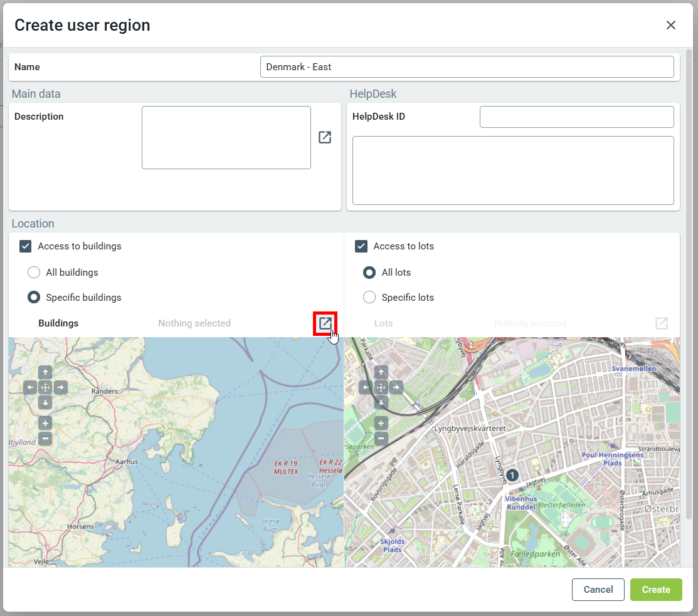This screenshot has height=616, width=698.
Task: Zoom in on the buildings map
Action: pyautogui.click(x=45, y=423)
